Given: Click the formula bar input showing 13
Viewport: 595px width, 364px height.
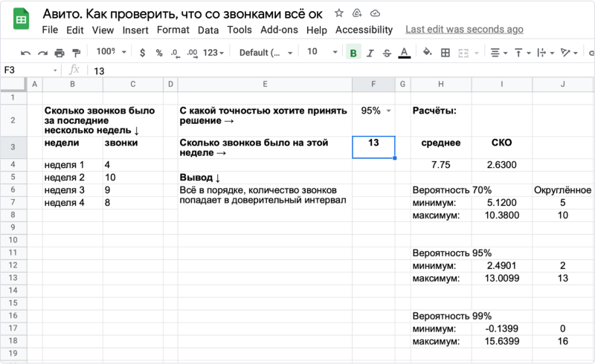Looking at the screenshot, I should click(x=297, y=70).
